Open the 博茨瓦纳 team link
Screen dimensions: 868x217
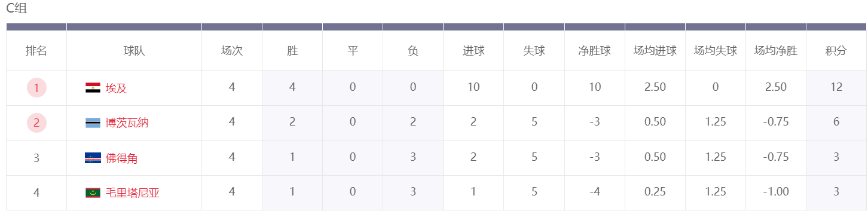127,123
